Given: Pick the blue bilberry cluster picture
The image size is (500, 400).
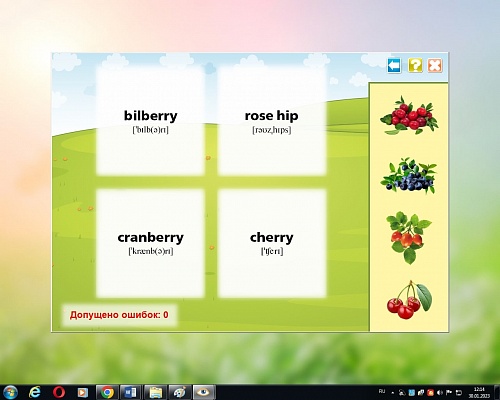Looking at the screenshot, I should pos(409,176).
